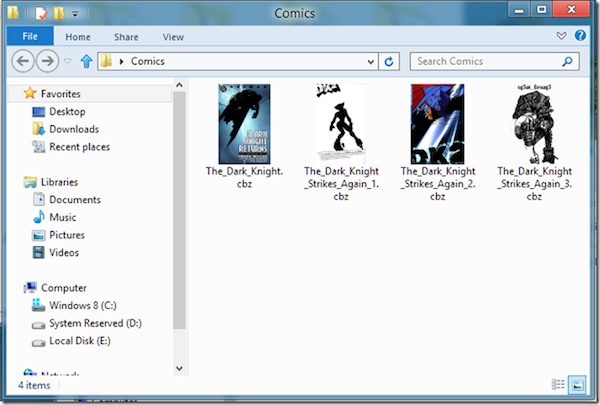Switch to the View ribbon tab
This screenshot has height=405, width=600.
pyautogui.click(x=173, y=37)
